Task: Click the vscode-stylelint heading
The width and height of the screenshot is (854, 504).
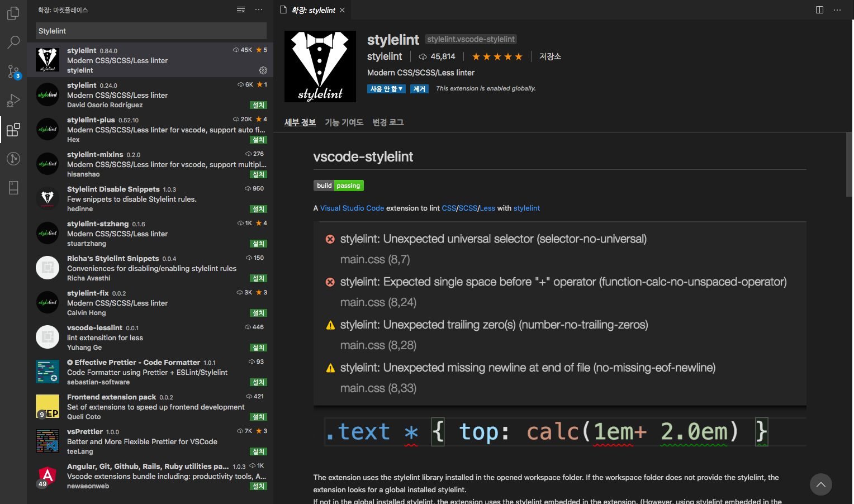Action: point(363,156)
